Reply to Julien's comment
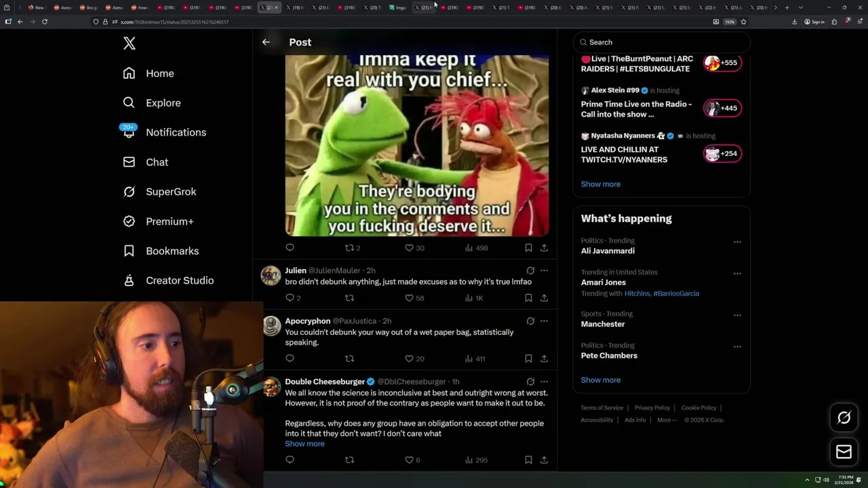 [x=293, y=298]
